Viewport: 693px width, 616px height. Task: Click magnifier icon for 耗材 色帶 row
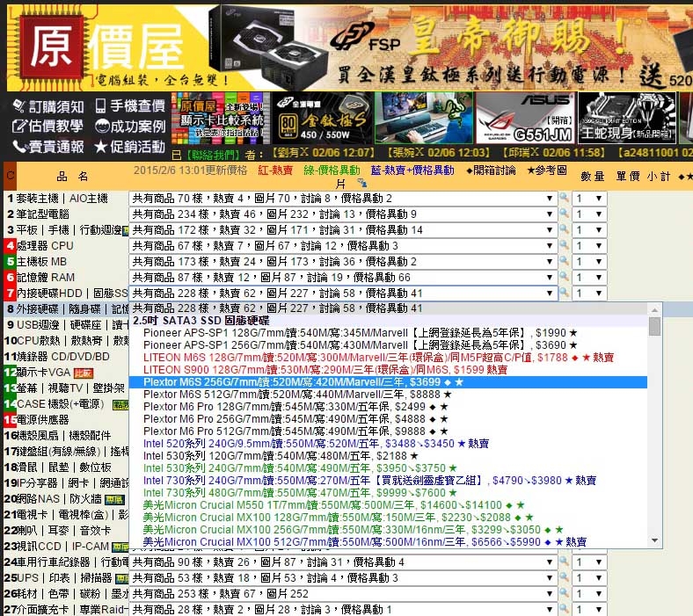point(565,593)
